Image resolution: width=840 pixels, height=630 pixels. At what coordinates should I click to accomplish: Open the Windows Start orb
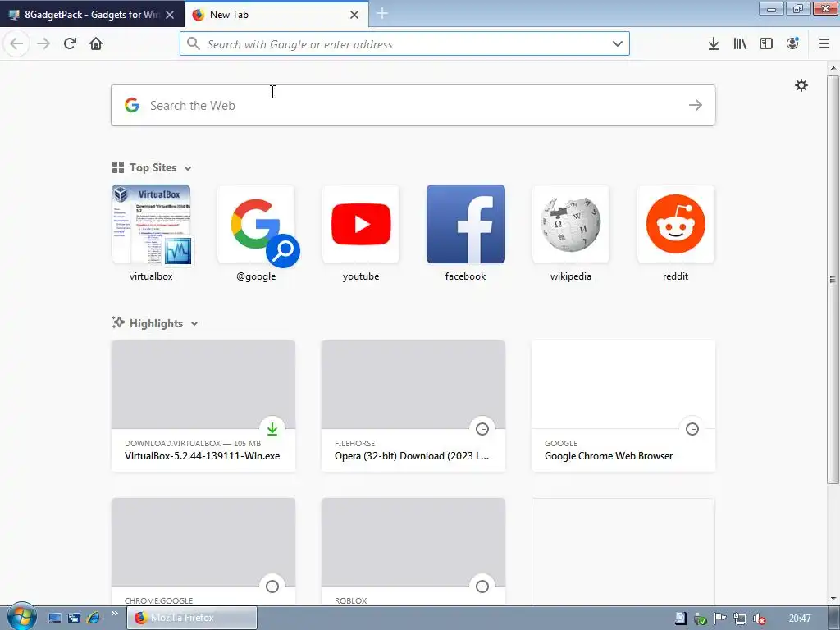pyautogui.click(x=21, y=617)
